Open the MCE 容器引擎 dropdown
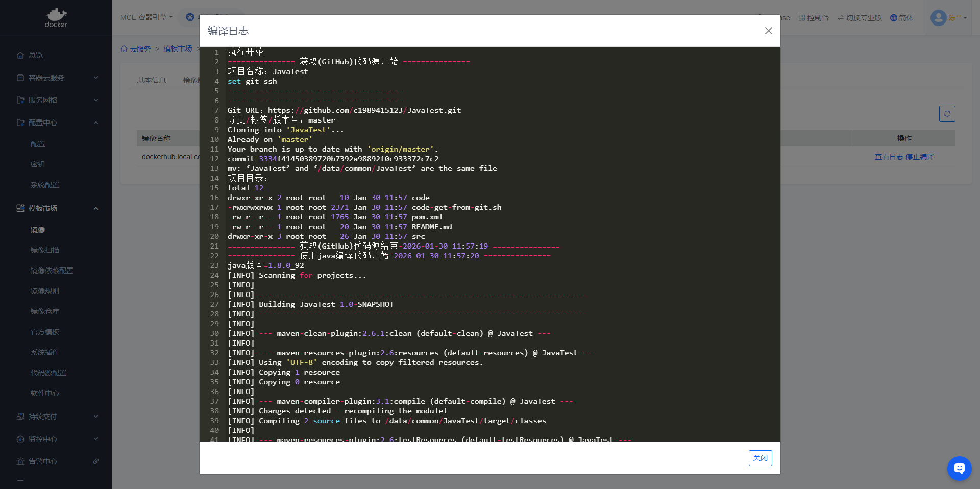This screenshot has width=980, height=489. click(146, 17)
